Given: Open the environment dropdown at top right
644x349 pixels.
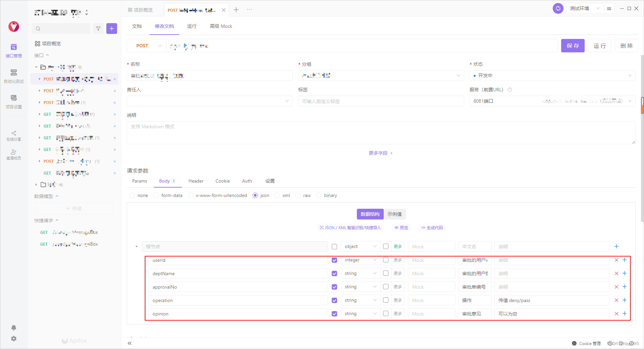Looking at the screenshot, I should [585, 8].
